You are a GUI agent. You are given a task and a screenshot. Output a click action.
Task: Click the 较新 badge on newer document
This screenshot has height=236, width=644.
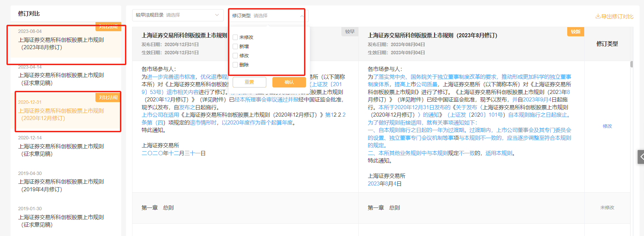click(575, 32)
